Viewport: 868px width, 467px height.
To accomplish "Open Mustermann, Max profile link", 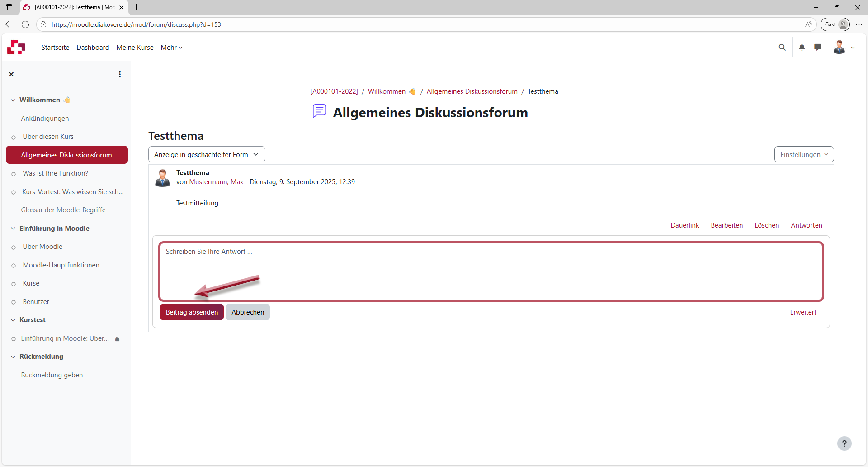I will click(x=216, y=182).
